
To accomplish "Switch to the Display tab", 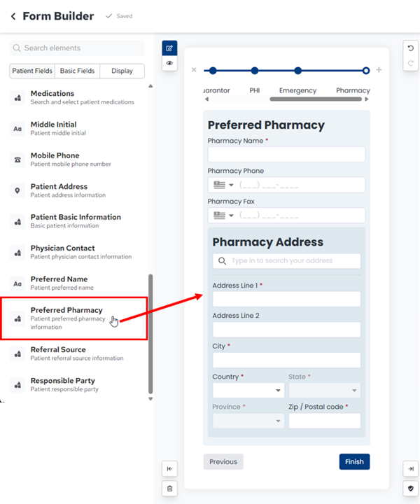I will click(x=122, y=71).
